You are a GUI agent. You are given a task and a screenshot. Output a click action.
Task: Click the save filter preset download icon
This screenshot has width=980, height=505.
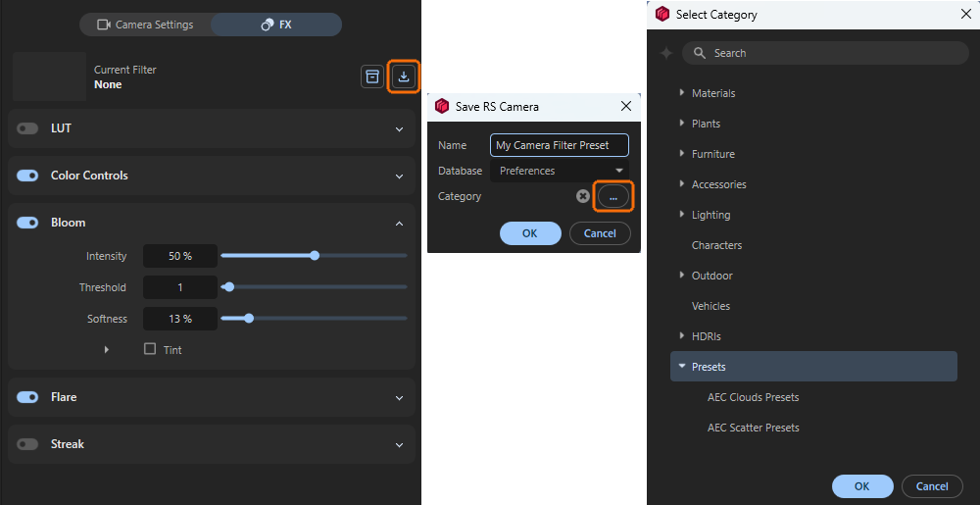pos(405,76)
